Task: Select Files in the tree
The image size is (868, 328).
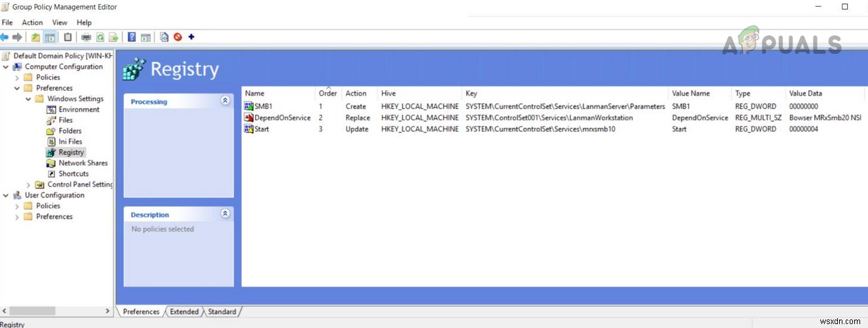Action: (66, 120)
